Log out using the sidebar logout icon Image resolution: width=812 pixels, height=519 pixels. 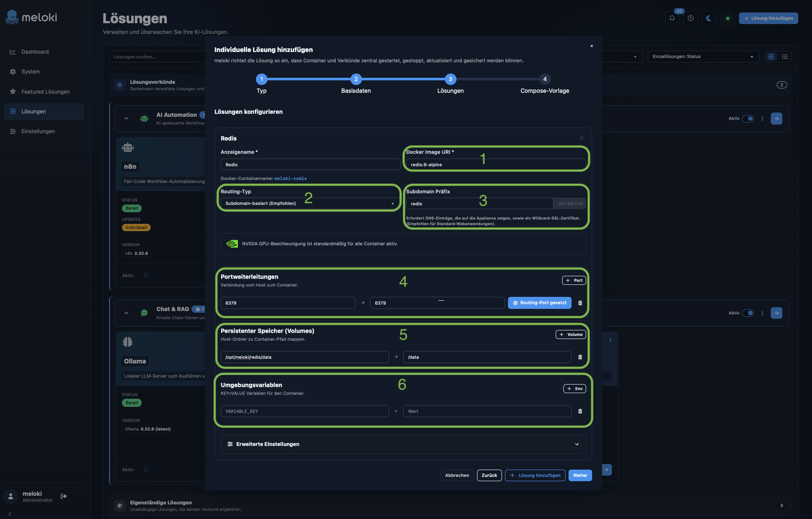coord(64,496)
